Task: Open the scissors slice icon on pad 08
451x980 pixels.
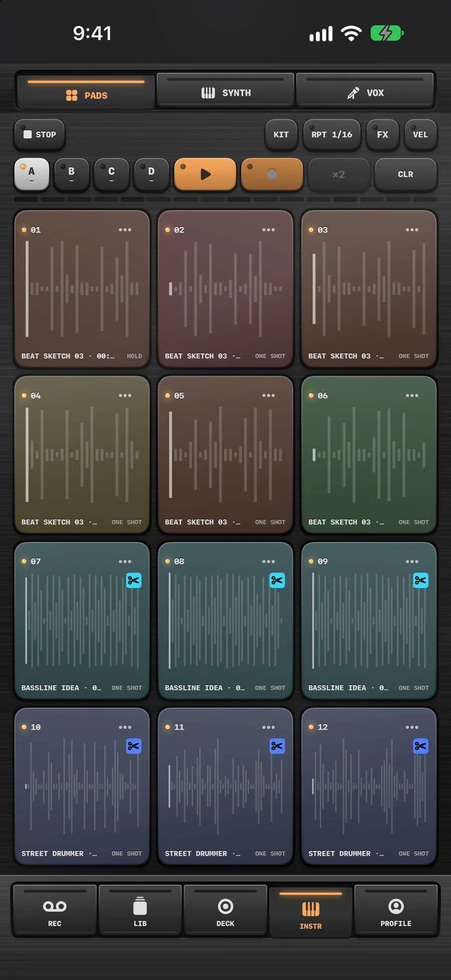Action: pyautogui.click(x=277, y=580)
